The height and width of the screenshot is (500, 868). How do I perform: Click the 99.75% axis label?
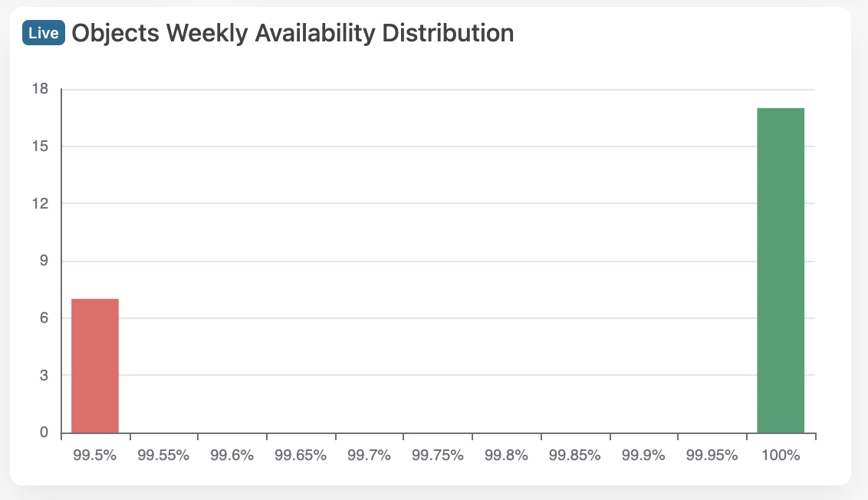coord(438,455)
